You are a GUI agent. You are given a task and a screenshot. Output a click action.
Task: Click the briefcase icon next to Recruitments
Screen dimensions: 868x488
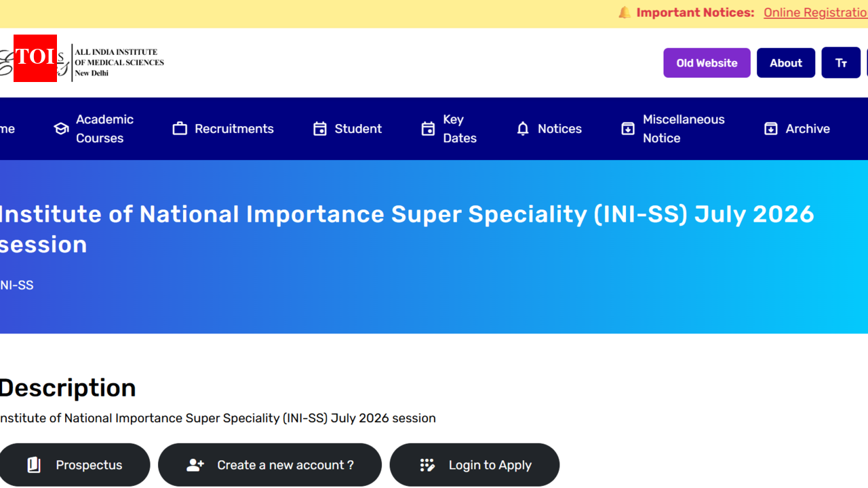180,128
